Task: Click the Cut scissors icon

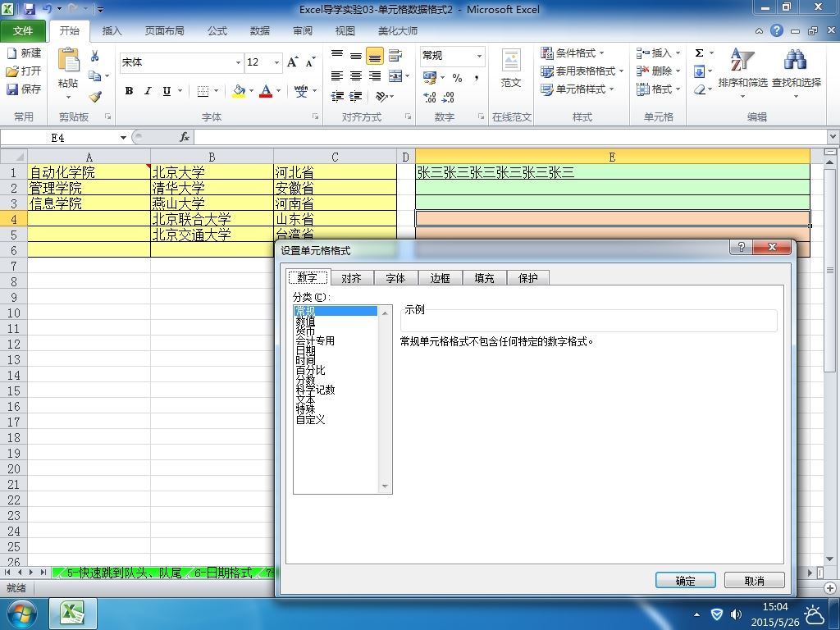Action: pyautogui.click(x=95, y=56)
